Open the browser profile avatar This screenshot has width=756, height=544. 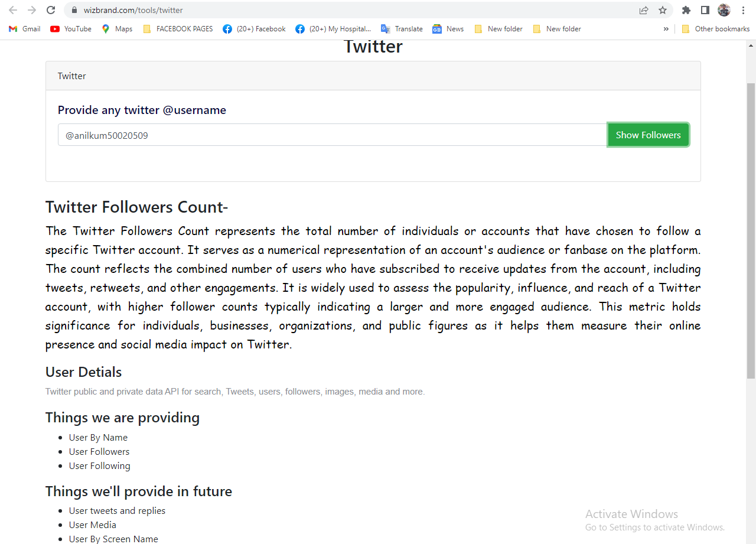coord(724,10)
